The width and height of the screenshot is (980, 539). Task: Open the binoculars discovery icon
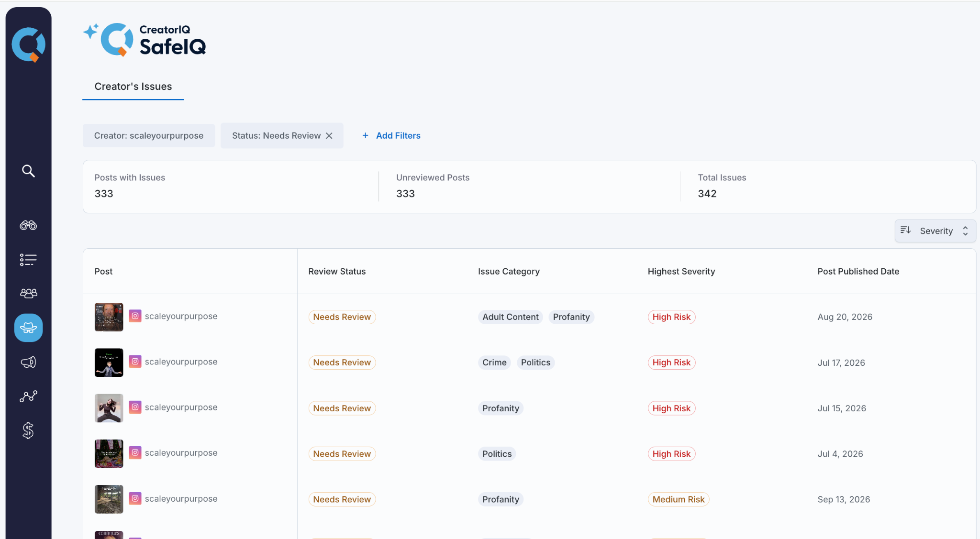click(28, 225)
